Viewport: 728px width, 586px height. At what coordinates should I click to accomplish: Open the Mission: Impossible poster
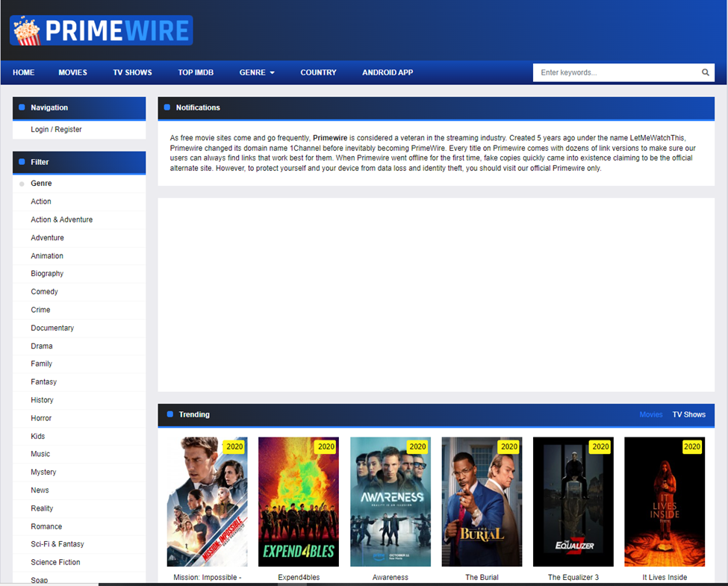point(207,502)
